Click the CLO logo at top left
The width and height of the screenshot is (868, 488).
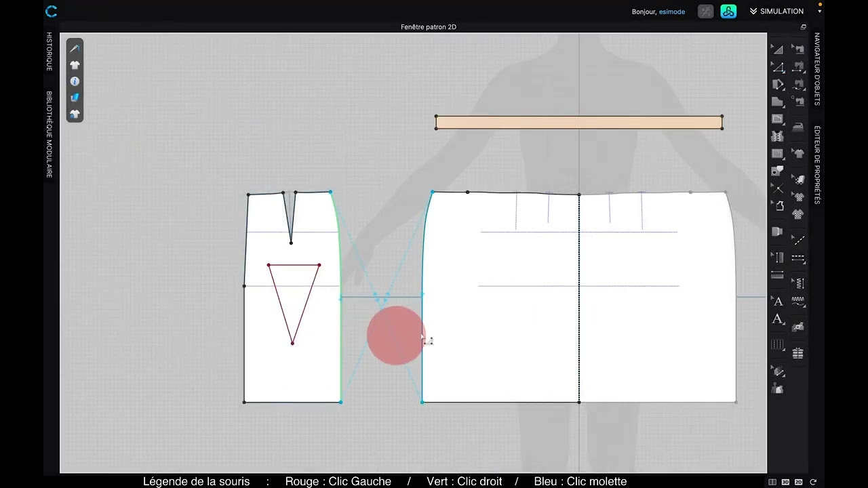51,11
